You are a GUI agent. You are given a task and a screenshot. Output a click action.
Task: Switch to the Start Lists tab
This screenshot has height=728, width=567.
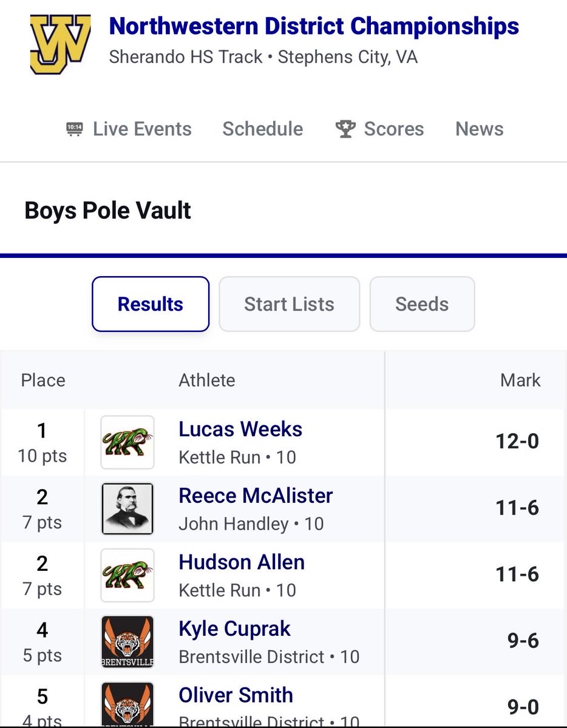tap(290, 304)
